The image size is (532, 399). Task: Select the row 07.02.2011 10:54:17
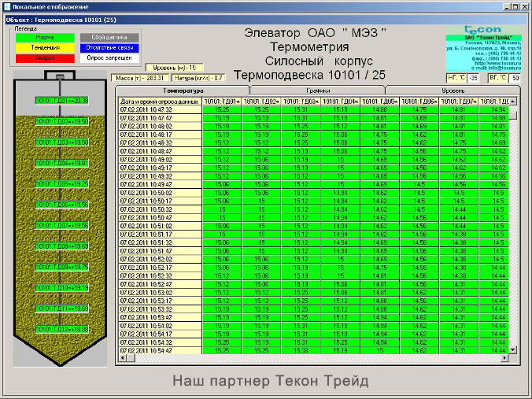[313, 334]
